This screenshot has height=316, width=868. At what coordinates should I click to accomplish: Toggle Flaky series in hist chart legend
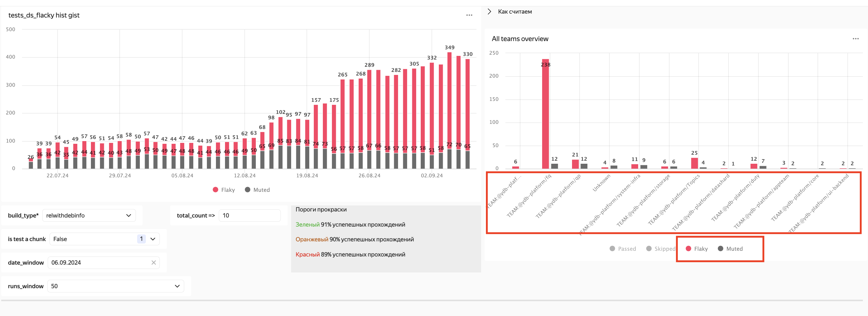pyautogui.click(x=224, y=190)
